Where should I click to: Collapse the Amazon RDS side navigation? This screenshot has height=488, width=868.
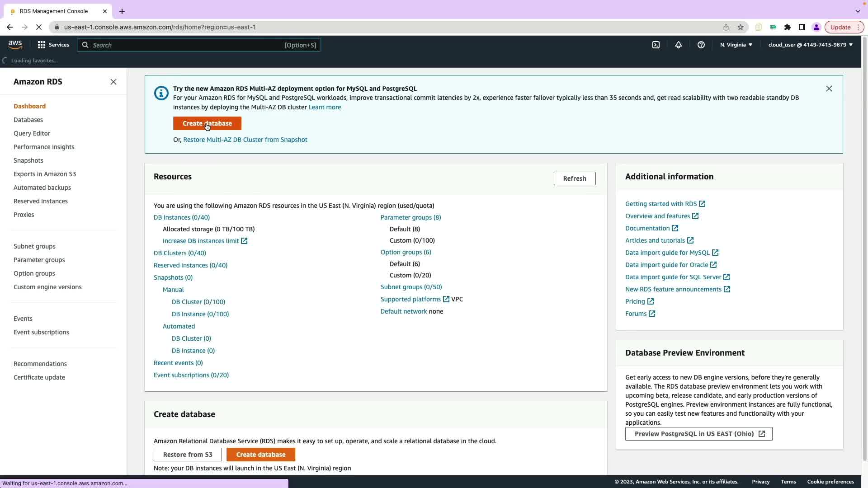click(113, 82)
